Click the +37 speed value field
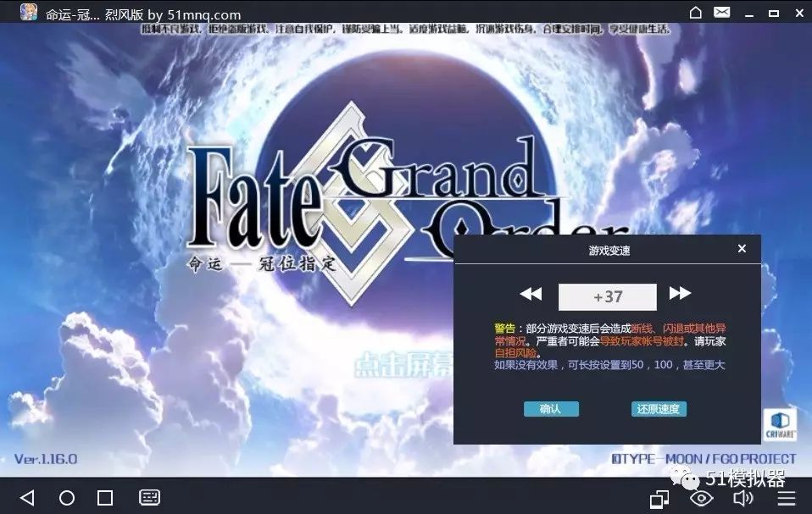 click(x=608, y=297)
